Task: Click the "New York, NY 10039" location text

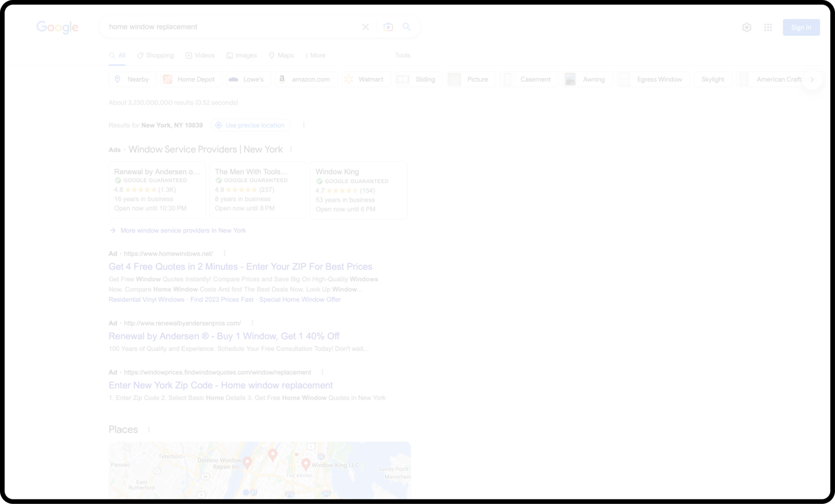Action: [172, 125]
